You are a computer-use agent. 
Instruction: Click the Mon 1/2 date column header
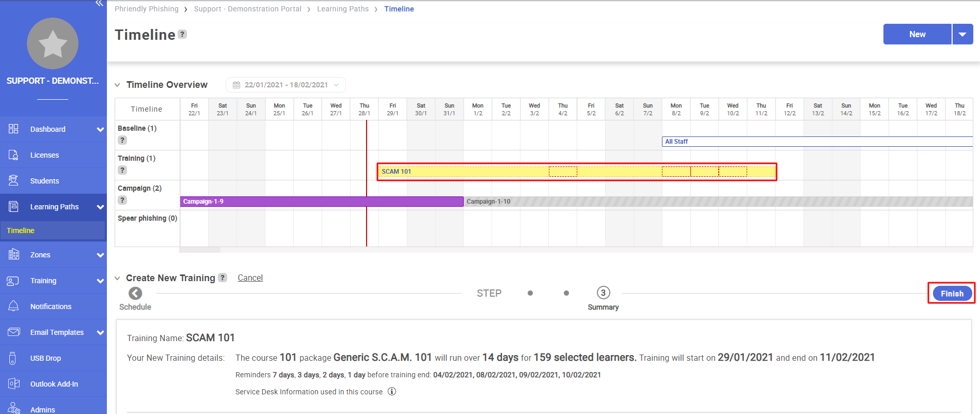pos(478,109)
